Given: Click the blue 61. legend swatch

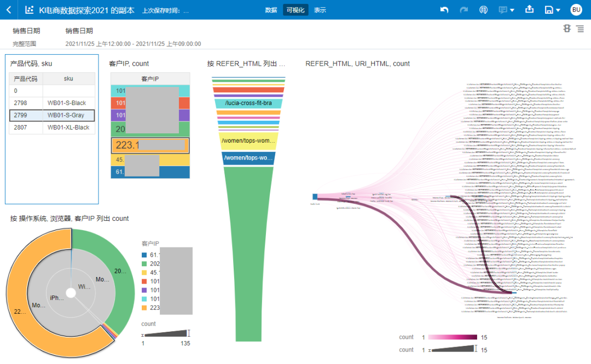Looking at the screenshot, I should (144, 255).
